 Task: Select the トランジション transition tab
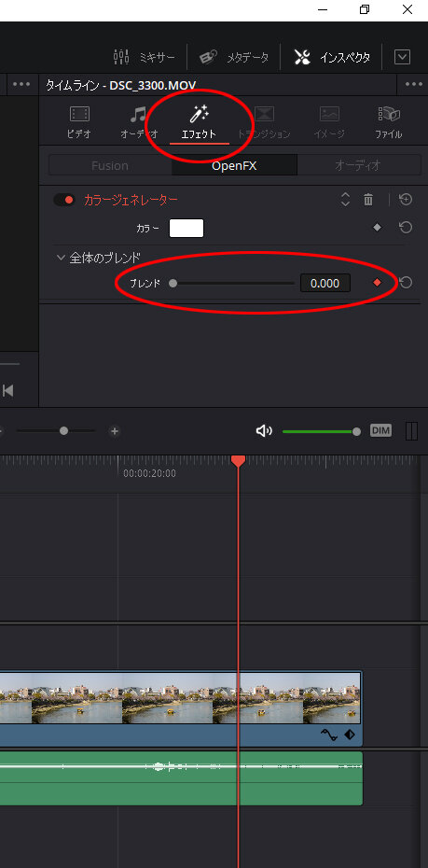click(264, 122)
